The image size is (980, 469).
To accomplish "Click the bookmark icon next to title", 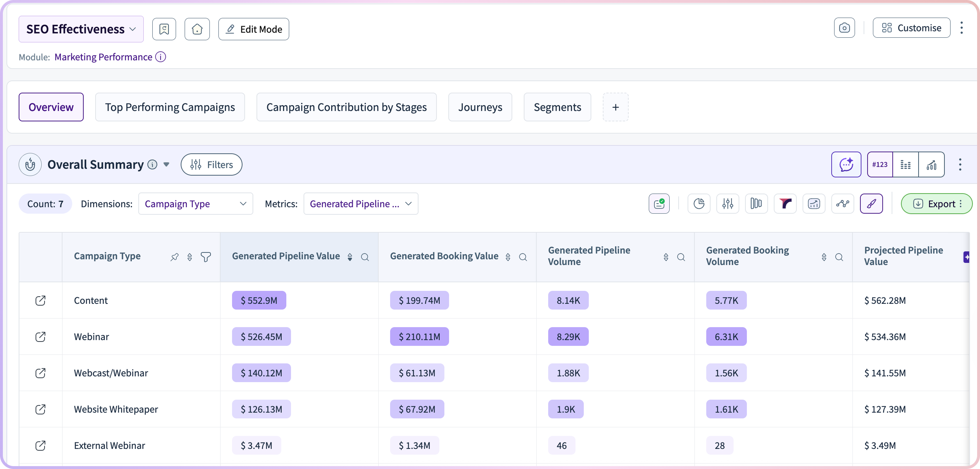I will (x=164, y=29).
